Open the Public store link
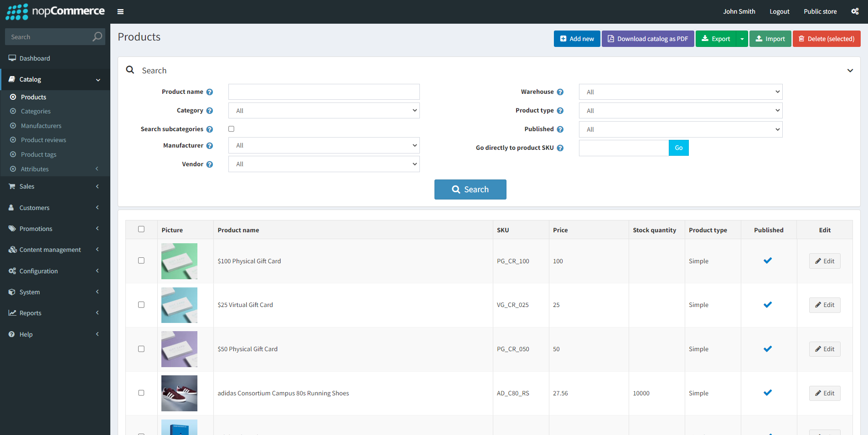The height and width of the screenshot is (435, 868). 820,11
